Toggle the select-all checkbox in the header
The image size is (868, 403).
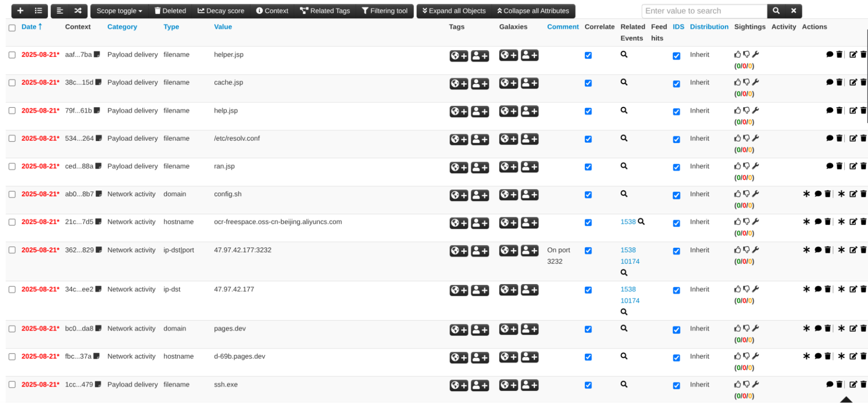coord(12,28)
